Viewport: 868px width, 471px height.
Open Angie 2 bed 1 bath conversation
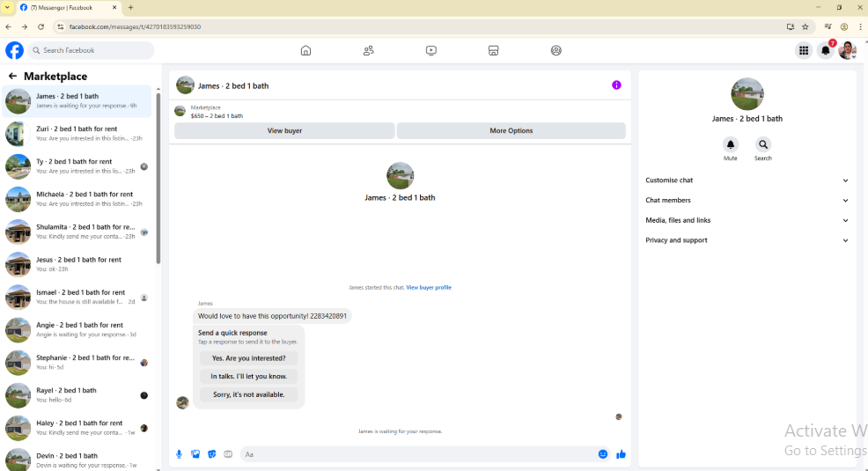pyautogui.click(x=77, y=329)
